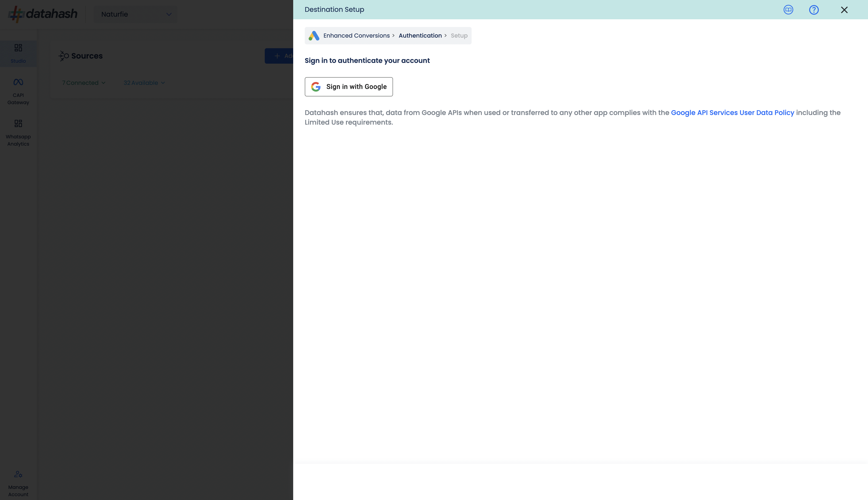This screenshot has height=500, width=868.
Task: Open Whatsapp Analytics from the sidebar
Action: (18, 133)
